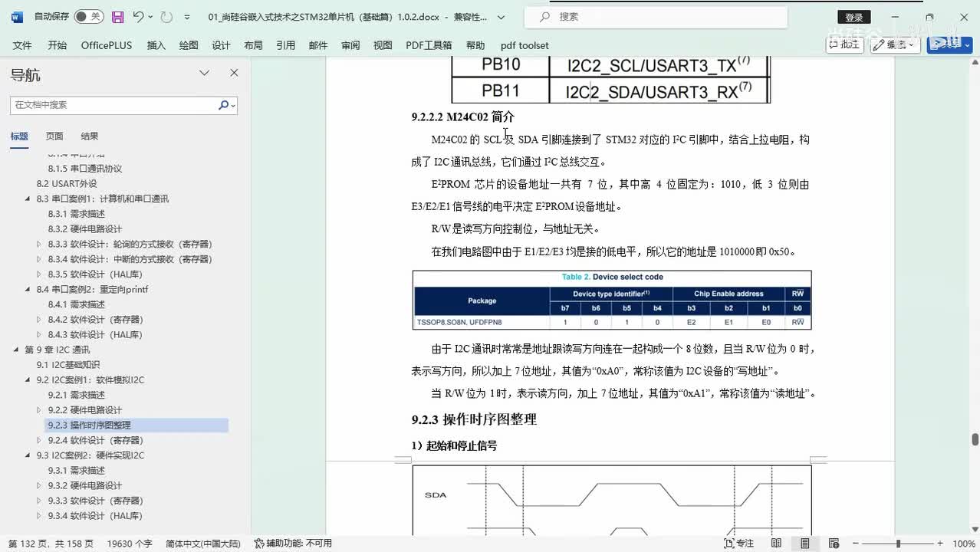Open the 帮助 ribbon tab
Viewport: 980px width, 552px height.
point(475,45)
